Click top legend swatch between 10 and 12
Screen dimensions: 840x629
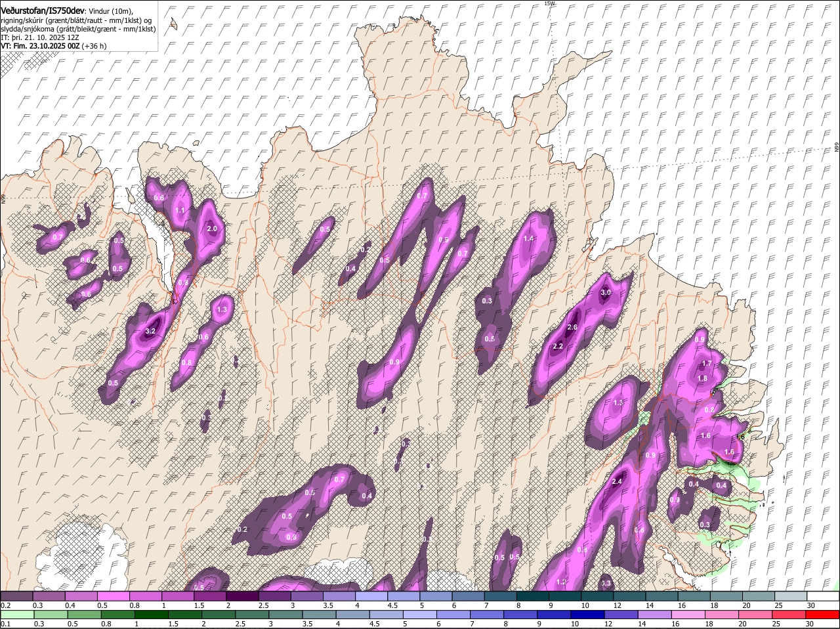coord(597,596)
